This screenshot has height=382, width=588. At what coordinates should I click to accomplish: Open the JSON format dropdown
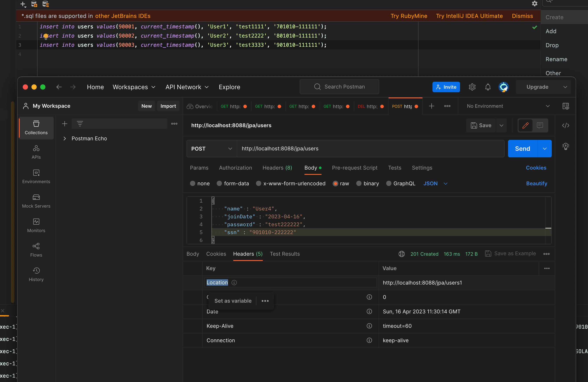[x=435, y=183]
